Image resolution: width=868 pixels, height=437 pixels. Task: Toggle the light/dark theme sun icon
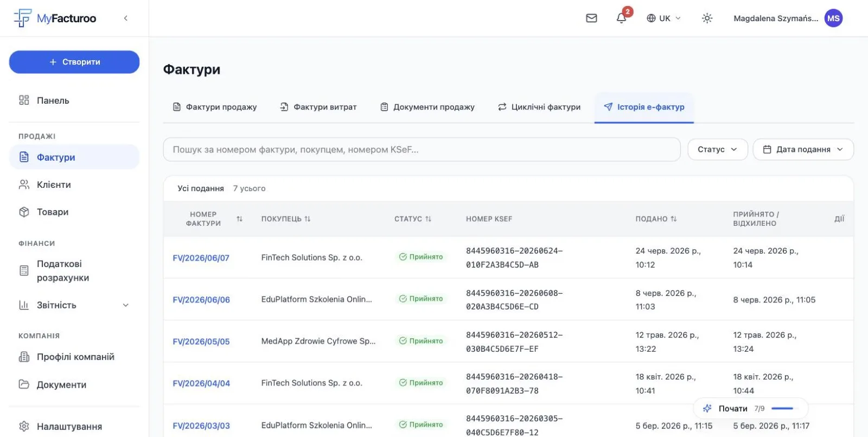pos(707,18)
